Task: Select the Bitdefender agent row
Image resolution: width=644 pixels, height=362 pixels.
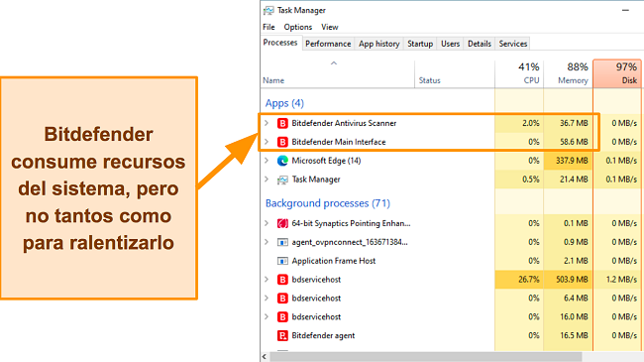Action: pyautogui.click(x=451, y=335)
